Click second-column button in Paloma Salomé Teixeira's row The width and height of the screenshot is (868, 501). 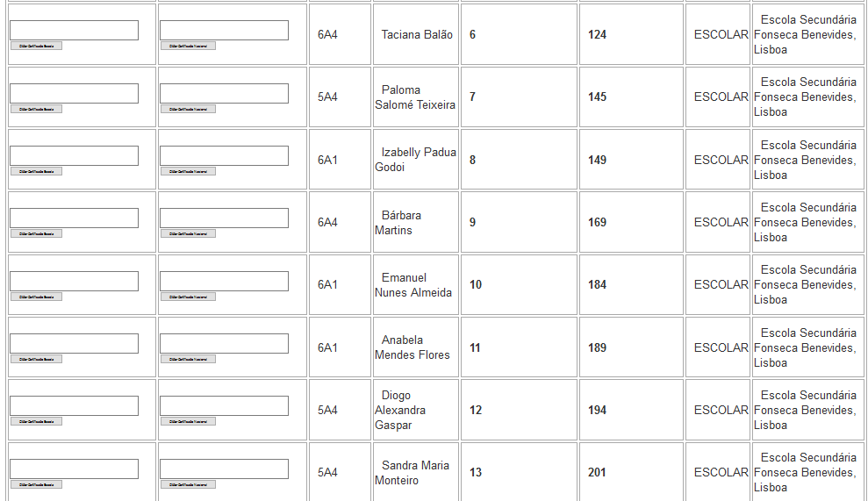pos(188,109)
